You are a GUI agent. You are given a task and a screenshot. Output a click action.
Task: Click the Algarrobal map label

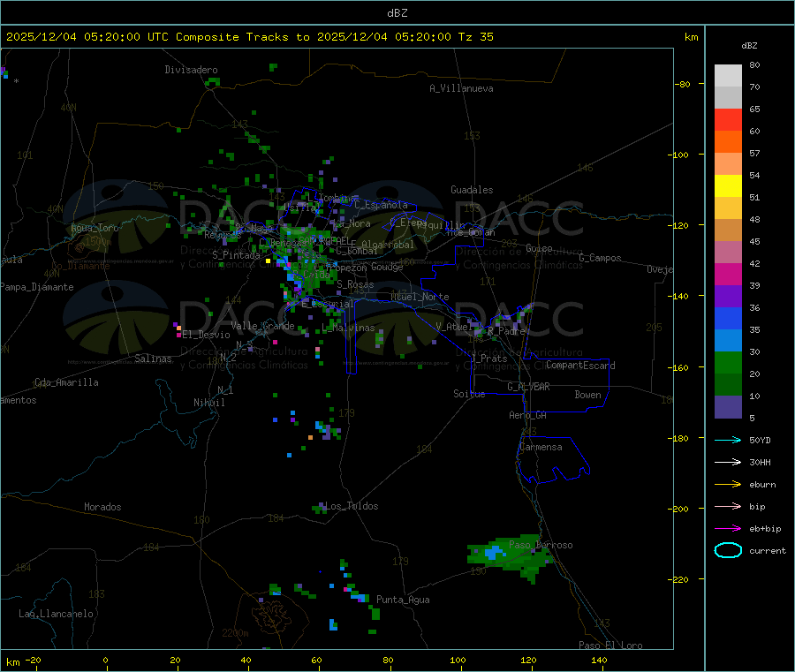[x=388, y=245]
